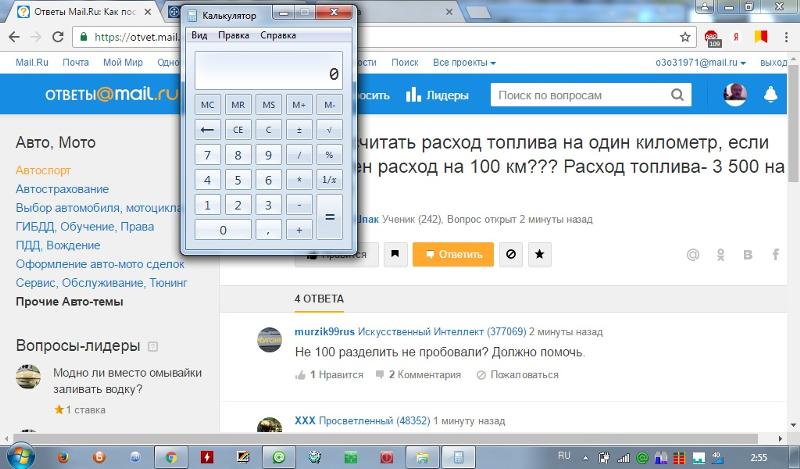Open the Chrome three-dot menu
Viewport: 800px width, 469px height.
point(786,37)
